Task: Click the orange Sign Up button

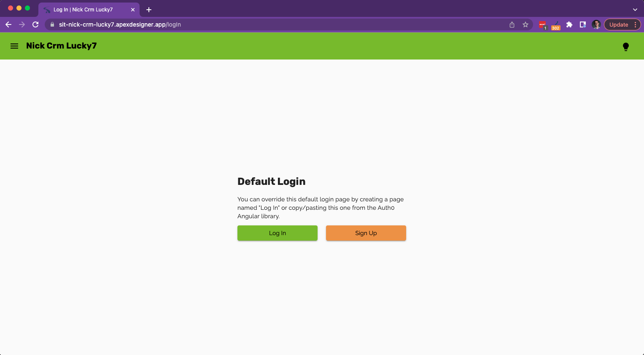Action: 366,233
